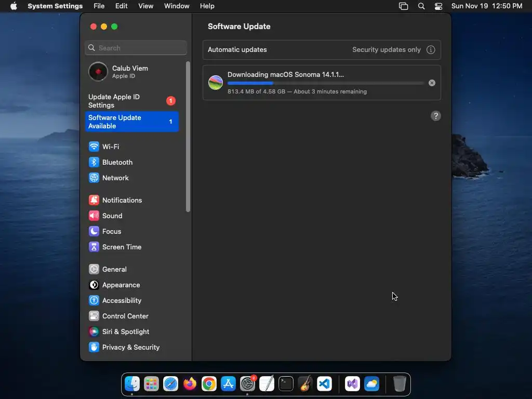Click the download progress bar
532x399 pixels.
[x=325, y=83]
